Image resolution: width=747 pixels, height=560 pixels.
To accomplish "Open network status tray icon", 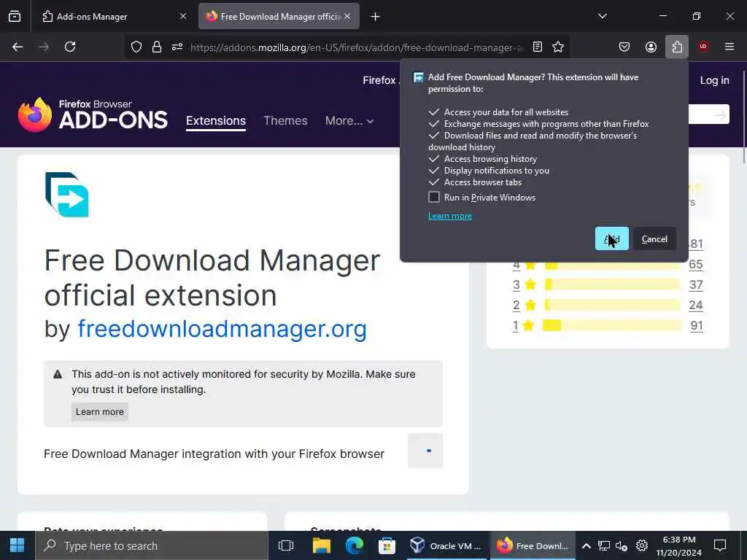I will point(604,545).
